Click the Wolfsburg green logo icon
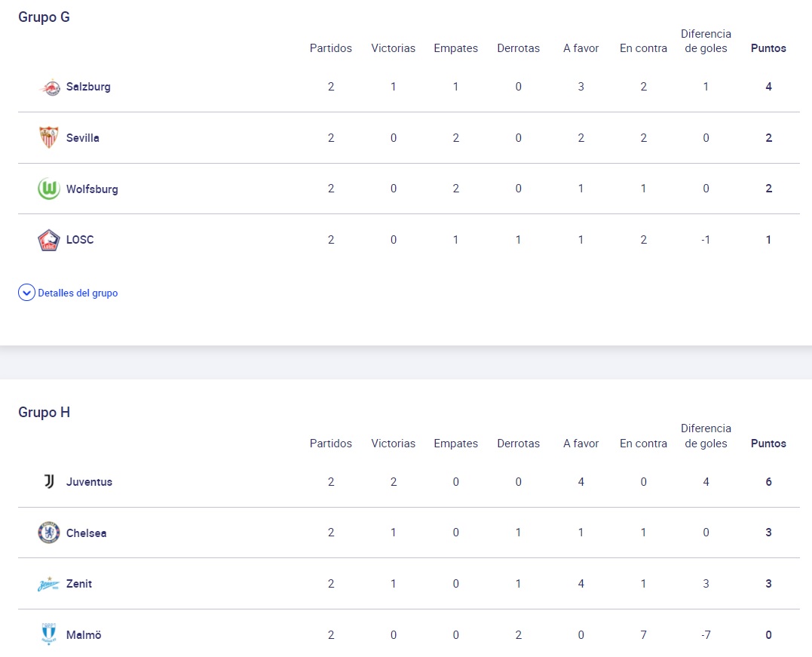812x657 pixels. 49,189
